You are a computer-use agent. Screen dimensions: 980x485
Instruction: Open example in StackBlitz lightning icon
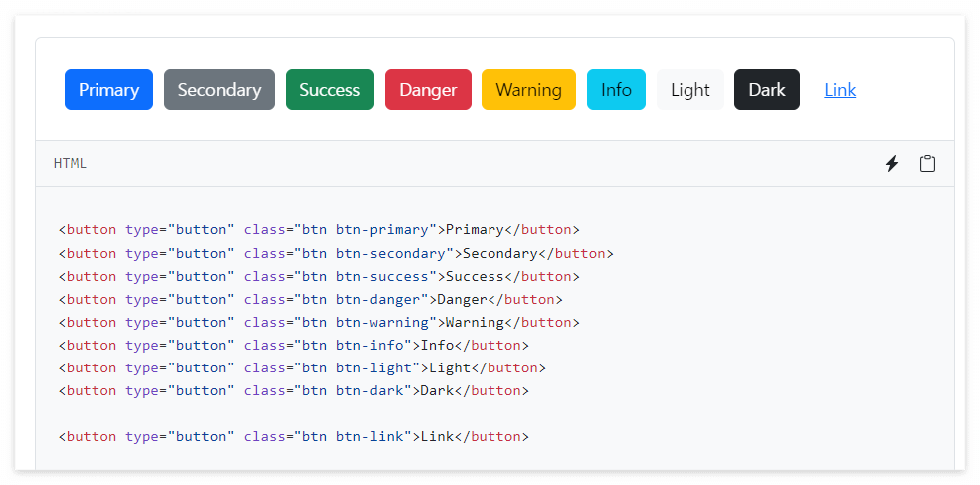[x=892, y=164]
